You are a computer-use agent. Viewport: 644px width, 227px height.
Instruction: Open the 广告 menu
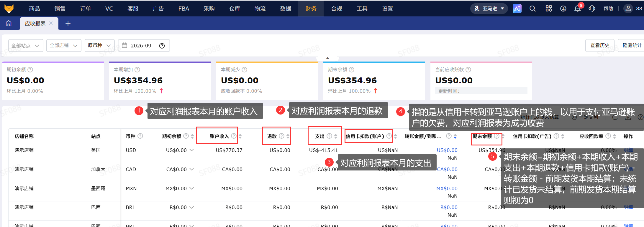(158, 9)
